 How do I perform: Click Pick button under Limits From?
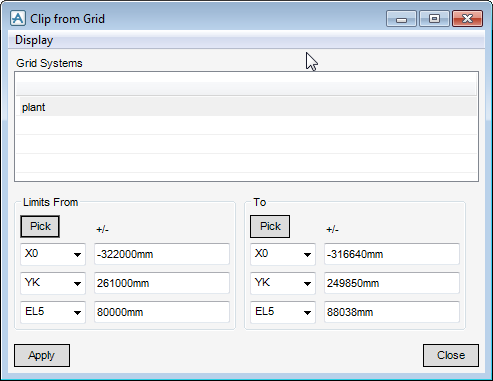(x=40, y=226)
